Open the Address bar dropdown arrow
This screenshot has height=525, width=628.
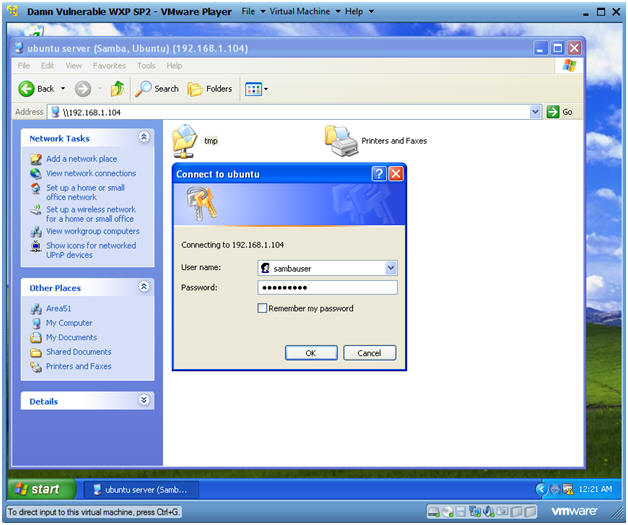coord(535,112)
